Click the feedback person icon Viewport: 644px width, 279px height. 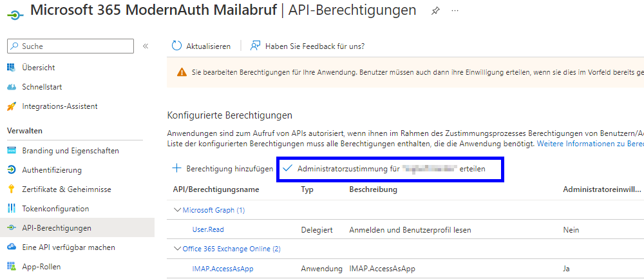tap(256, 46)
